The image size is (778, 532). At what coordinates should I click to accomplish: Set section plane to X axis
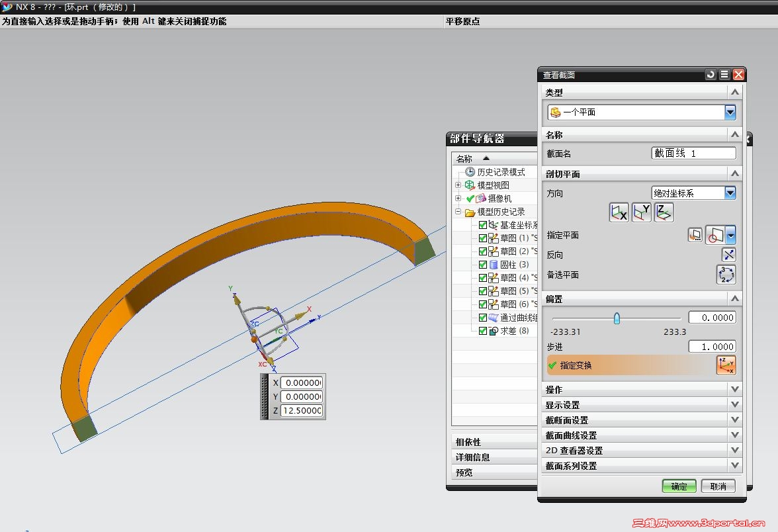(619, 212)
